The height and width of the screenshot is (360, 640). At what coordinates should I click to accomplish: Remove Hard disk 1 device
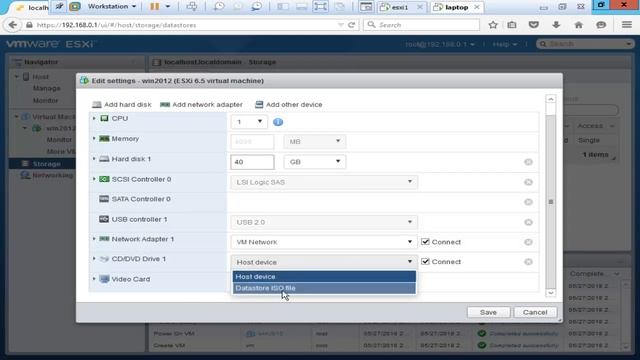pyautogui.click(x=528, y=162)
